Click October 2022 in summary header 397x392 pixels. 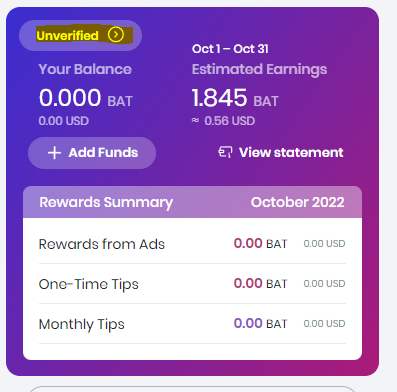pos(297,202)
